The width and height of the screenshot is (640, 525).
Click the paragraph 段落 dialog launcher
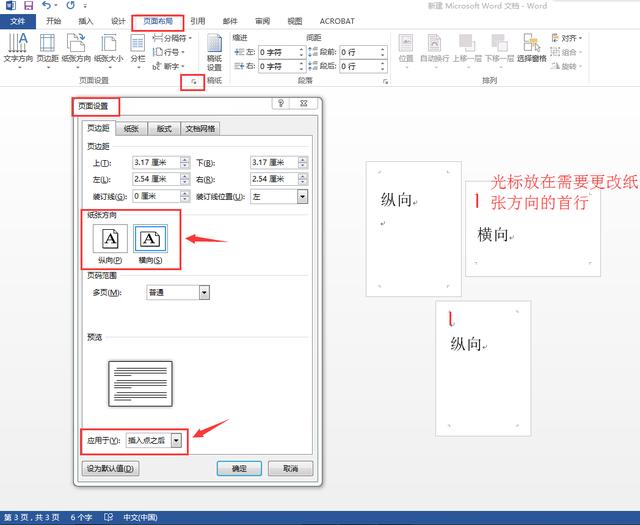pos(385,82)
